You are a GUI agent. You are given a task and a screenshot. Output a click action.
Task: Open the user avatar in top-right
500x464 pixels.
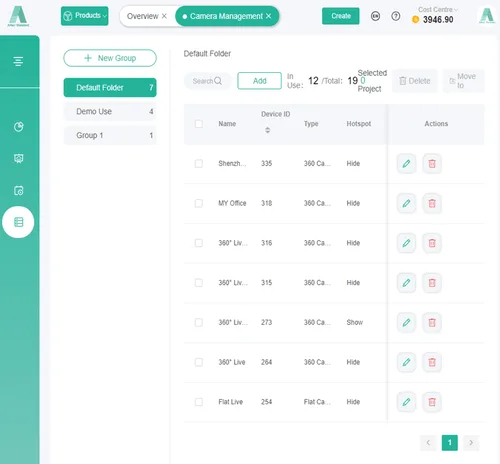coord(487,15)
